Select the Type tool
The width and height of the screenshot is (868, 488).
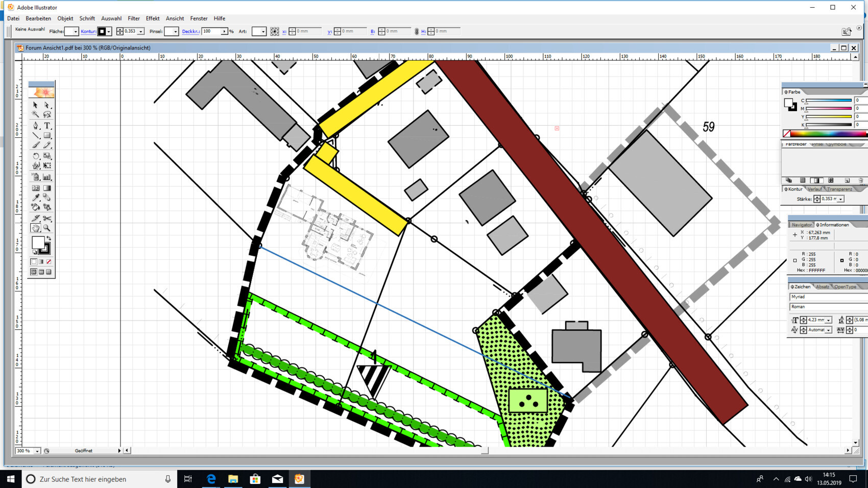[46, 125]
